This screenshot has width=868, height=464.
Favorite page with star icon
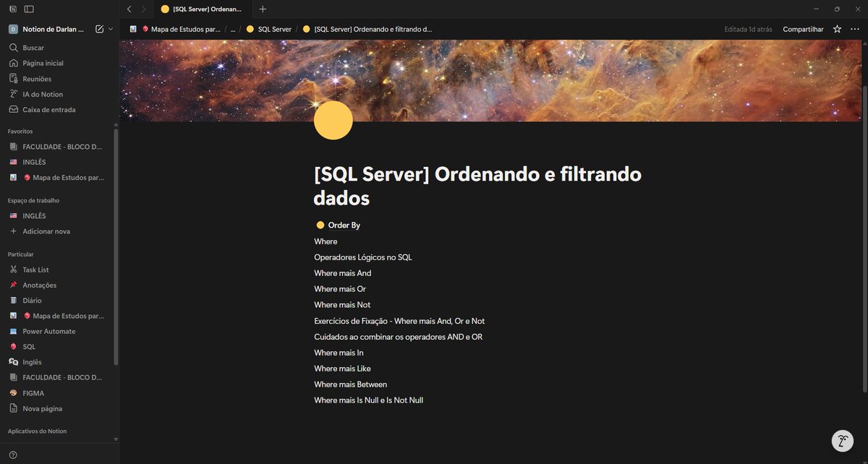point(837,29)
